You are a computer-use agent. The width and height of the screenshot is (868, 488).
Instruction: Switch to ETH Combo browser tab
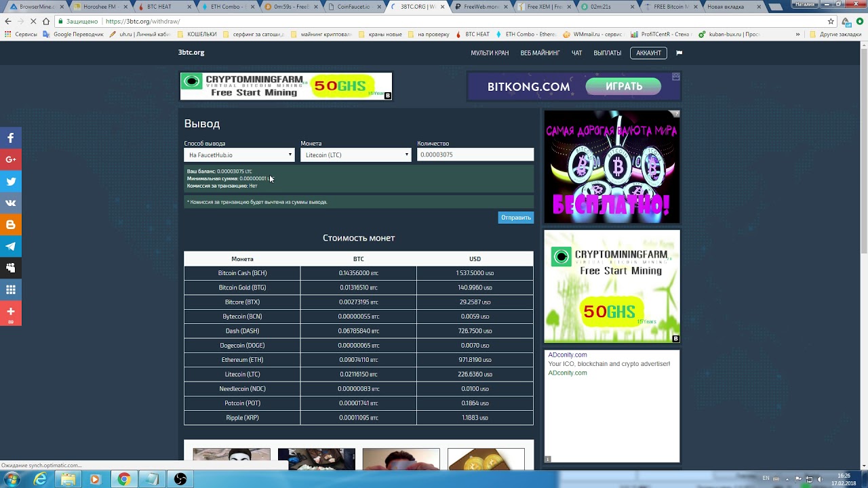click(x=225, y=7)
